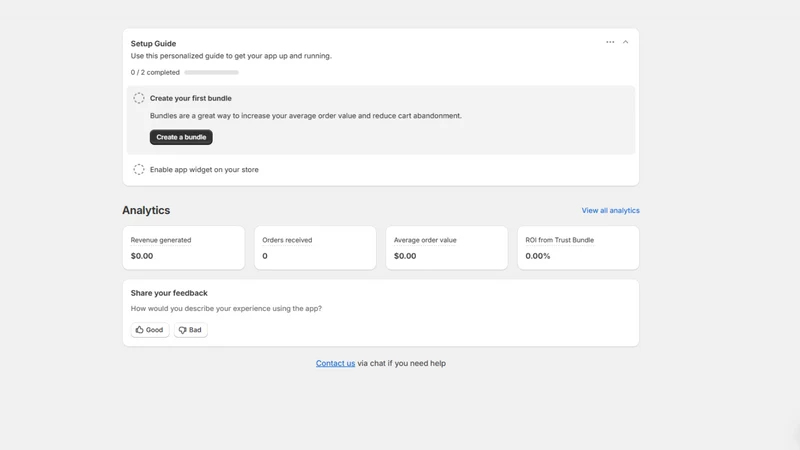Image resolution: width=800 pixels, height=450 pixels.
Task: Collapse the Setup Guide card
Action: [x=625, y=42]
